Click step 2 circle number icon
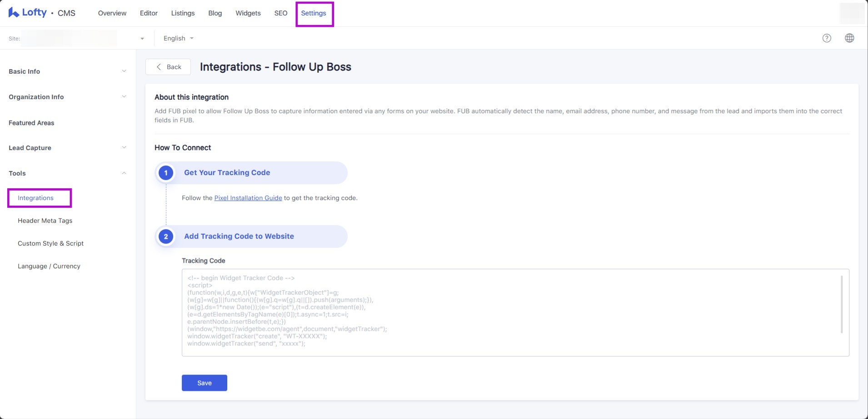The image size is (868, 419). [166, 237]
